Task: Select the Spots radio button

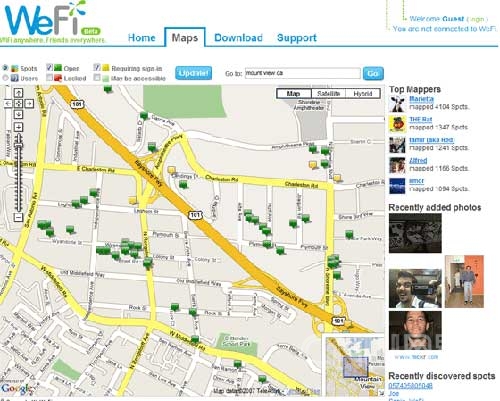Action: [5, 68]
